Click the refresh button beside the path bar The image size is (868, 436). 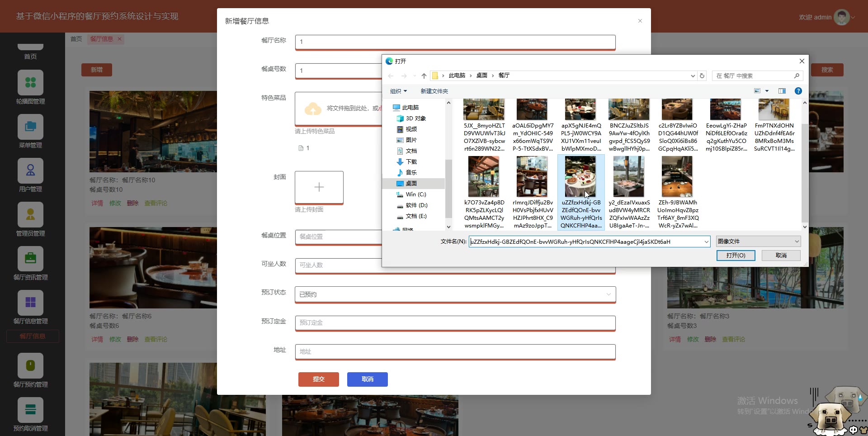click(702, 76)
